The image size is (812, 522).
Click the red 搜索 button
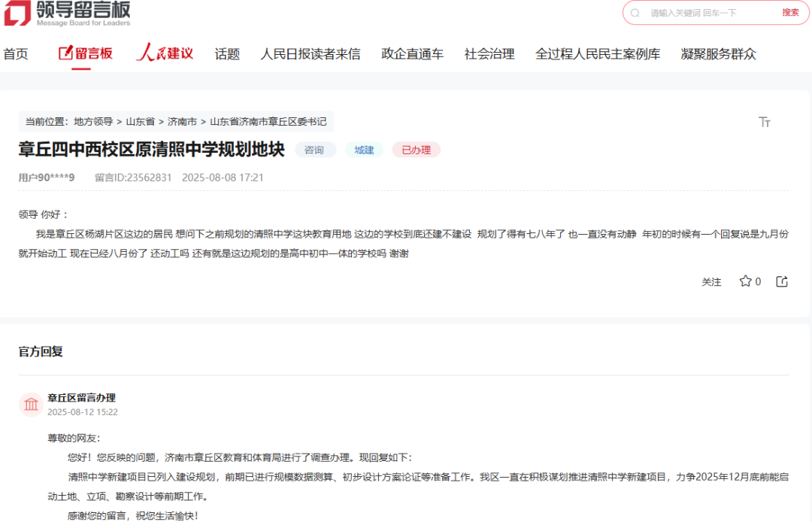tap(790, 13)
